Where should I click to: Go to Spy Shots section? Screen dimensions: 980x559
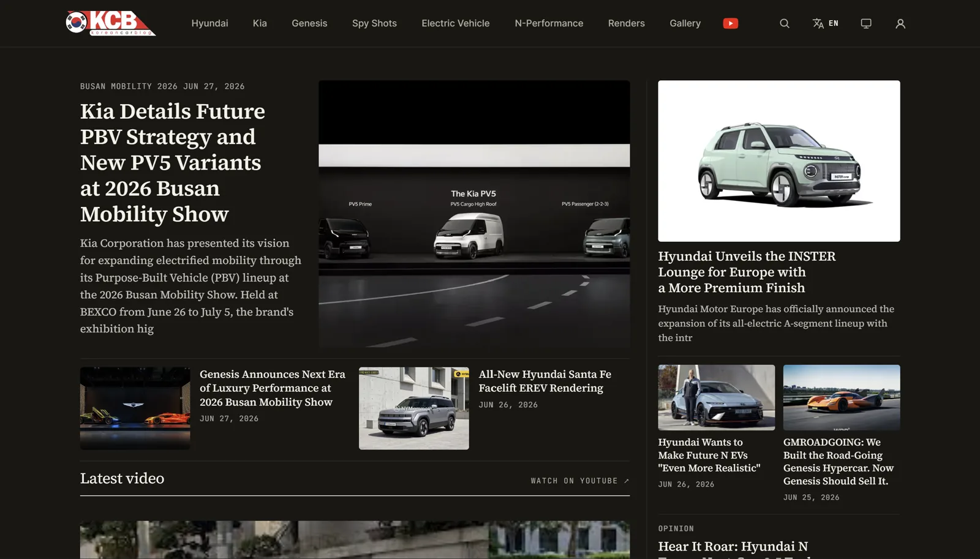(374, 23)
